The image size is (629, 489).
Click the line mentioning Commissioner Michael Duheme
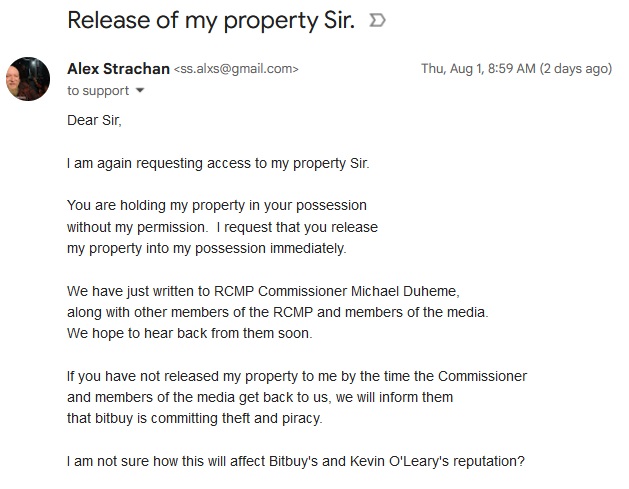(263, 291)
